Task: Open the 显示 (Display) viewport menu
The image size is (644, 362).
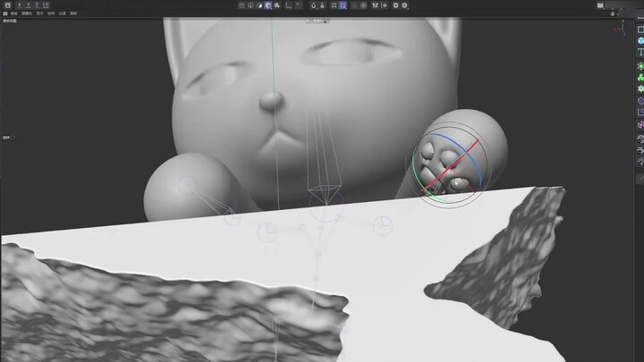Action: 39,14
